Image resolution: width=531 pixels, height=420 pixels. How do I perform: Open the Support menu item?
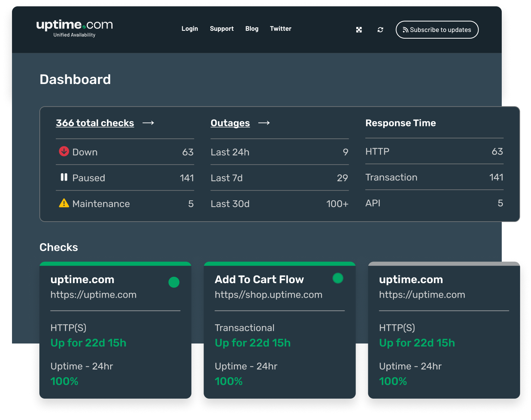[222, 28]
